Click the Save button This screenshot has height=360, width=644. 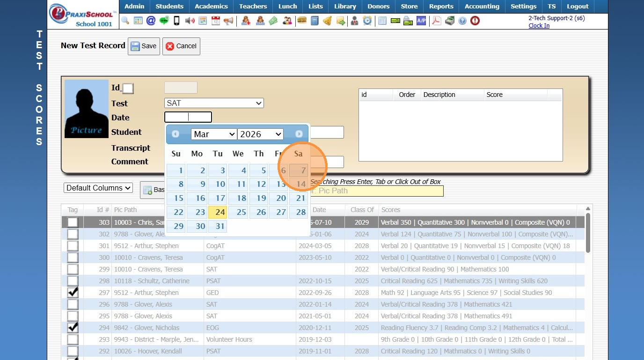tap(144, 46)
